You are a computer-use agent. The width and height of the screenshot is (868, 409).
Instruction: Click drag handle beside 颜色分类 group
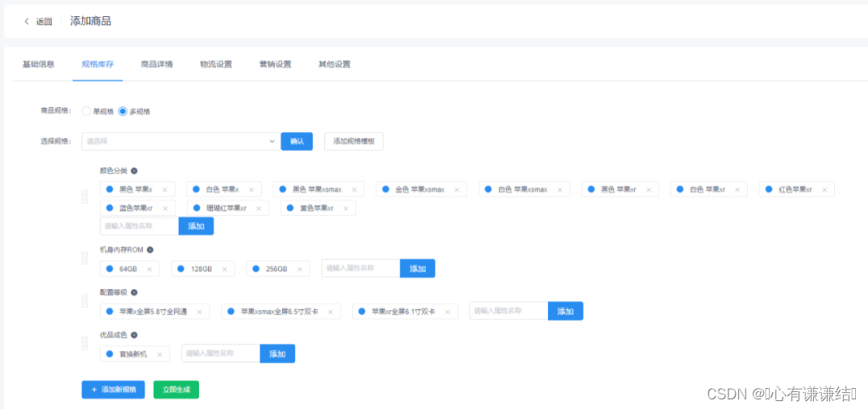click(85, 196)
